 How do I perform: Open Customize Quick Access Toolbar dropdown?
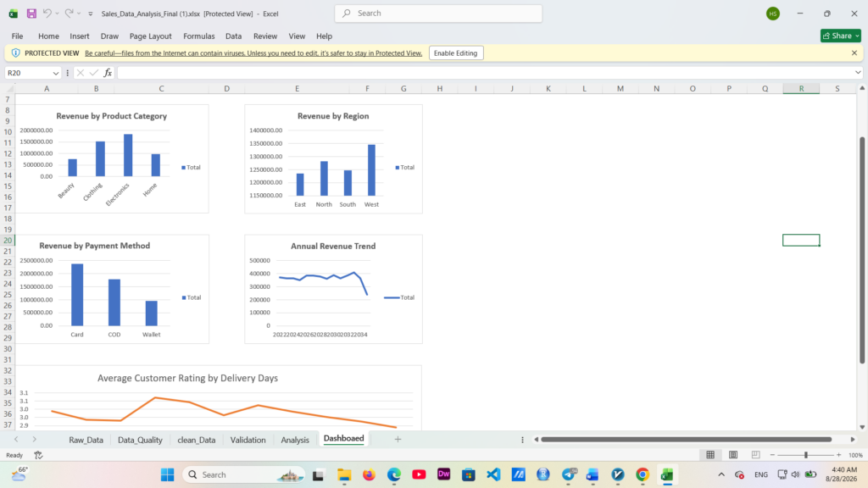(90, 14)
